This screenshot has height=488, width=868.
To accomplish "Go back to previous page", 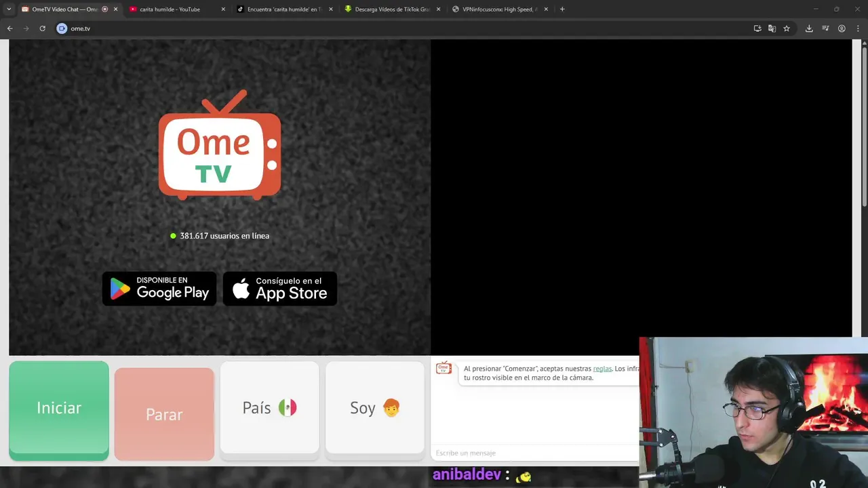I will point(9,28).
